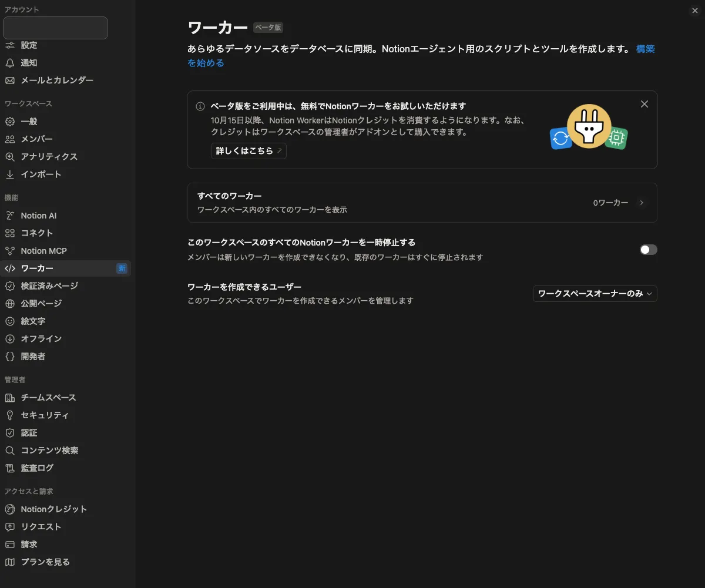Screen dimensions: 705x588
Task: Click the 監査ログ scroll icon
Action: click(x=10, y=468)
